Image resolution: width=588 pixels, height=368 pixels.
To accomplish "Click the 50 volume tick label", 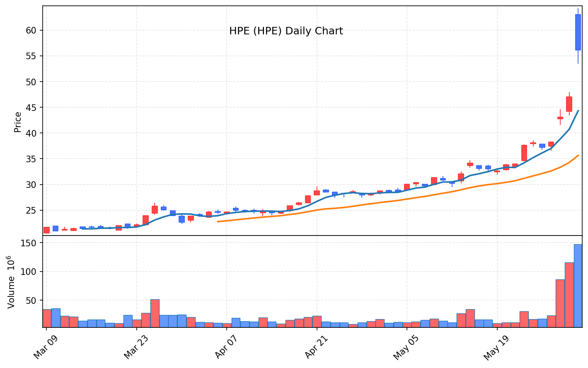I will pos(32,300).
